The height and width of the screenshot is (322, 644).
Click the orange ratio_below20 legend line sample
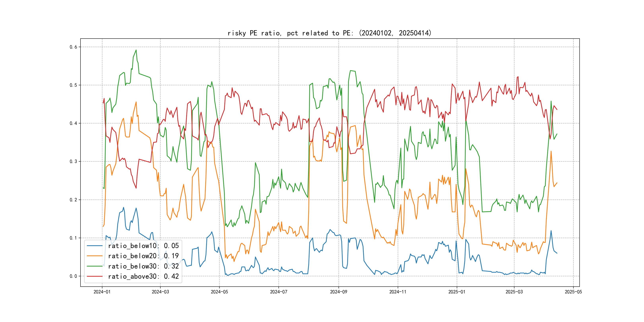(94, 256)
